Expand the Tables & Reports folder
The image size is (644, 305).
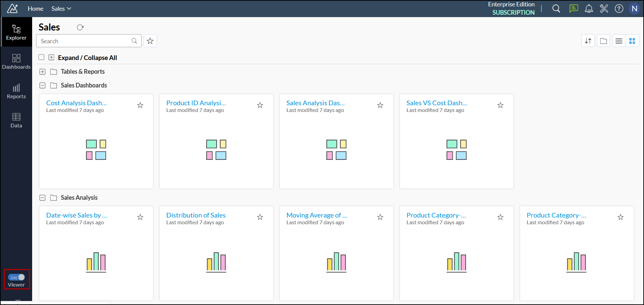(43, 72)
